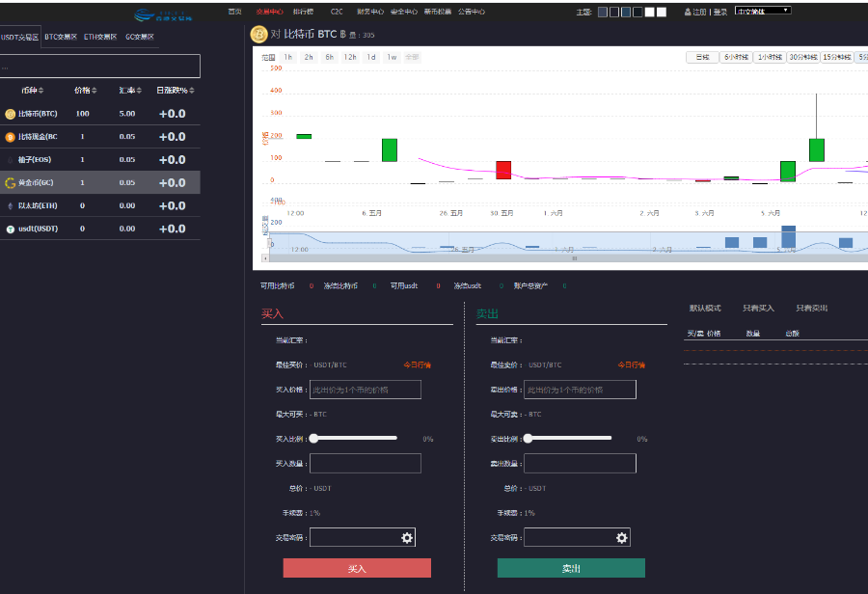Open the C2C menu item
Image resolution: width=868 pixels, height=594 pixels.
337,12
